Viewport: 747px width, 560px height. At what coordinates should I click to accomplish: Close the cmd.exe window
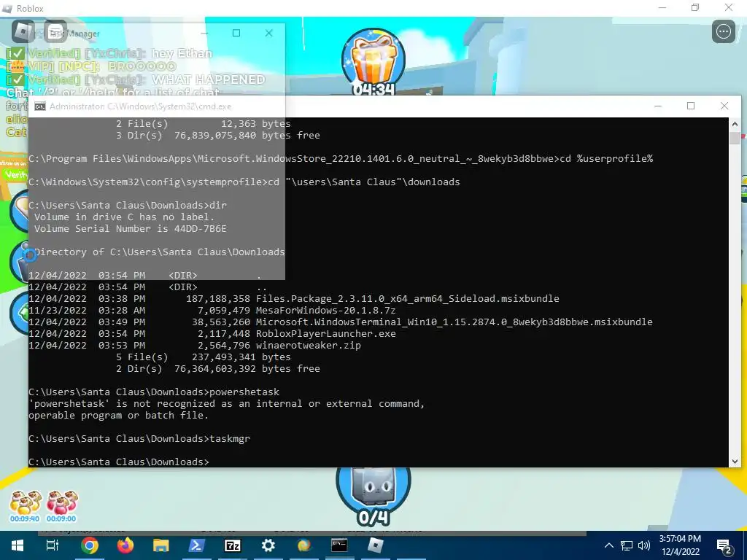coord(724,106)
